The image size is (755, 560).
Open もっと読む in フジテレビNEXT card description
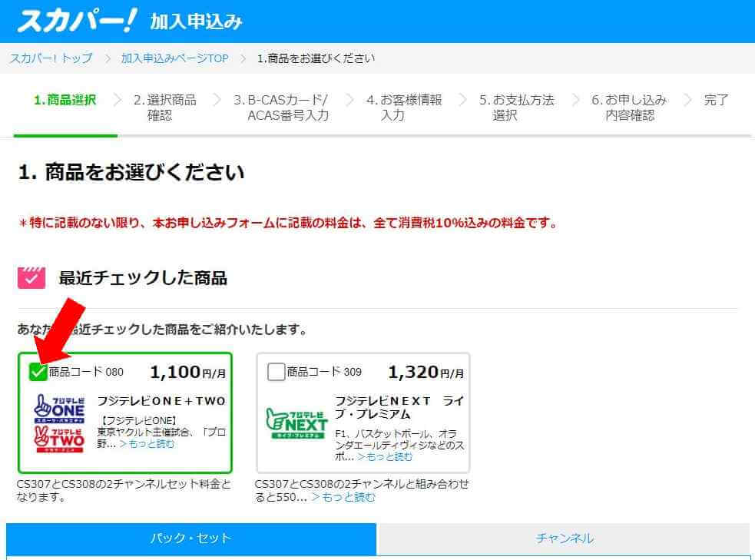[385, 456]
